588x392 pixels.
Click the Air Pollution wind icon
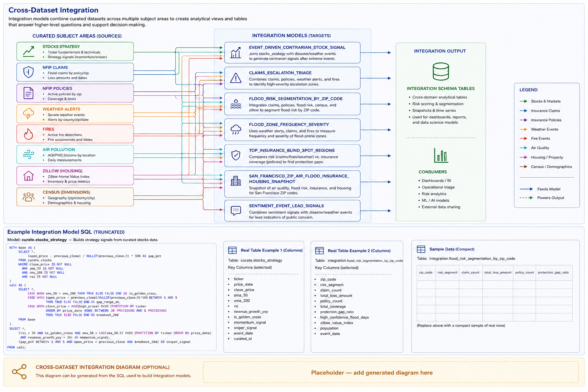tap(28, 154)
